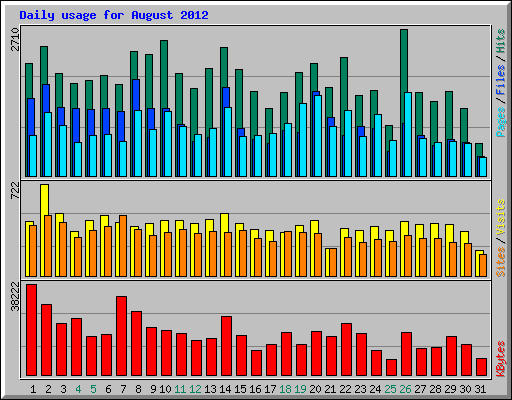
Task: Click day 22 on the date axis
Action: pos(345,389)
